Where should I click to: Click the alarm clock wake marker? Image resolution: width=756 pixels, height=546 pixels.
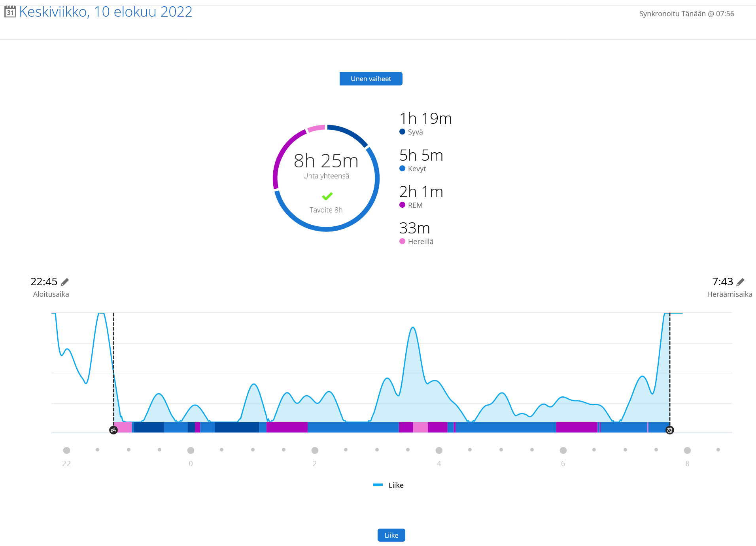coord(670,430)
